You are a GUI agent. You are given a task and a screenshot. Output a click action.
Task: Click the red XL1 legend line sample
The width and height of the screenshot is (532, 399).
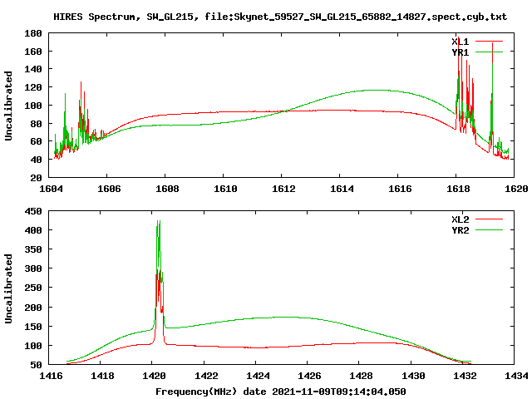[x=489, y=42]
